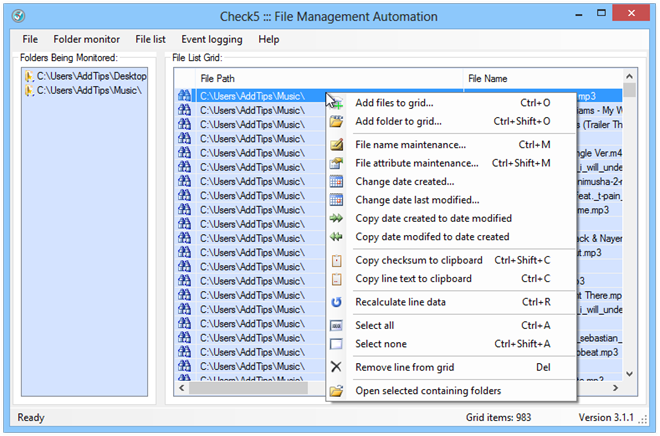
Task: Click the Open selected containing folders icon
Action: point(336,391)
